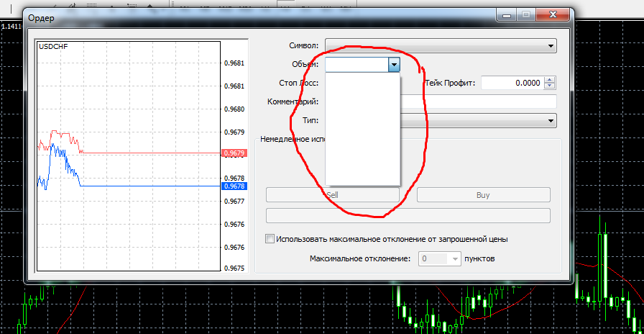The width and height of the screenshot is (644, 334).
Task: Minimize the Ордер dialog window
Action: coord(507,15)
